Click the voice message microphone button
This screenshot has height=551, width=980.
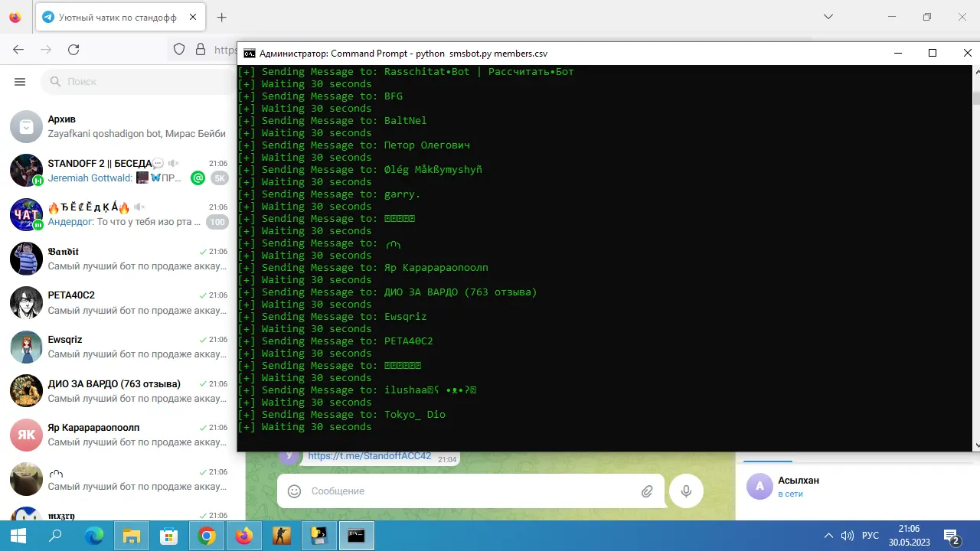click(x=686, y=491)
